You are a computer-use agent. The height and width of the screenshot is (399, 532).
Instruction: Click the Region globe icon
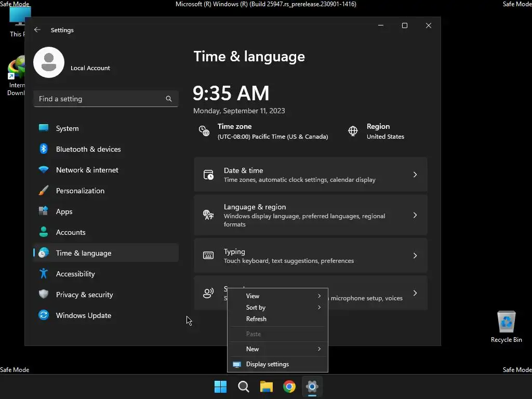coord(353,131)
